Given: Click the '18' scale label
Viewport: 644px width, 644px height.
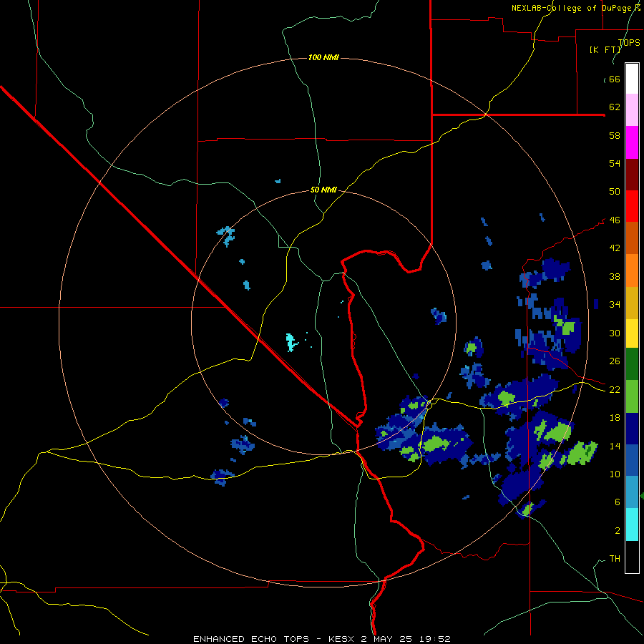Looking at the screenshot, I should [x=615, y=418].
